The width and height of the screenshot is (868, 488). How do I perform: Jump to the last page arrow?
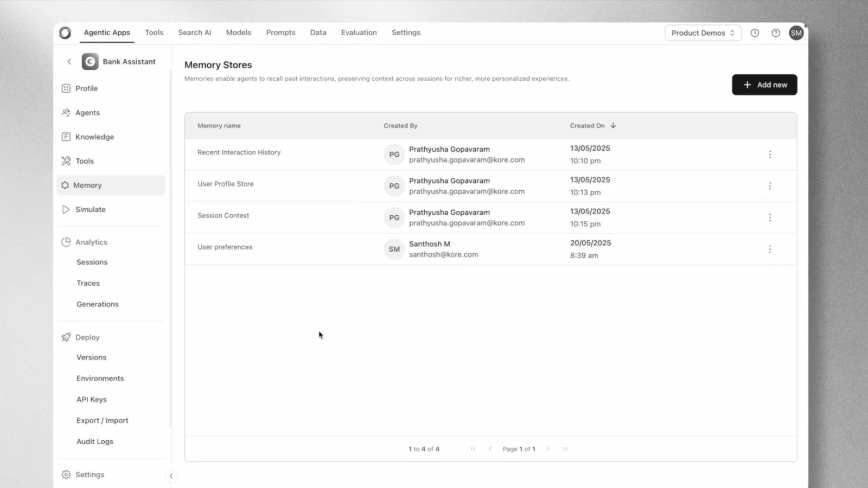click(x=565, y=449)
